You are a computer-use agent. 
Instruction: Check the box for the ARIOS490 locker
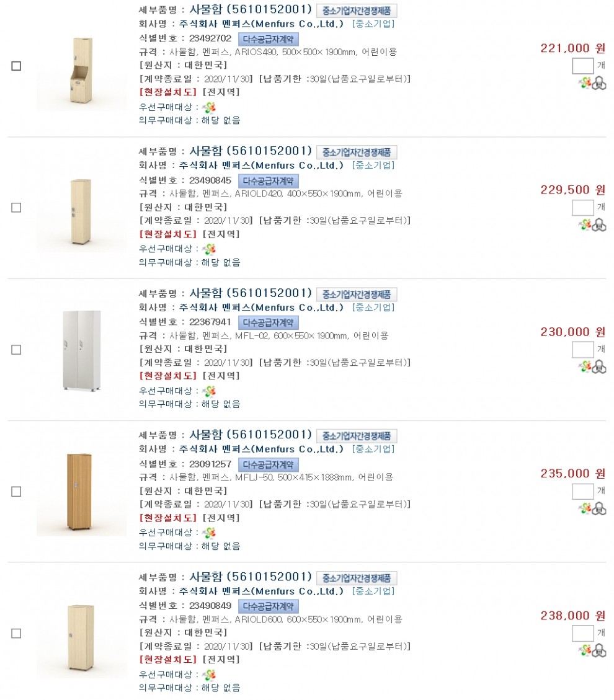17,66
